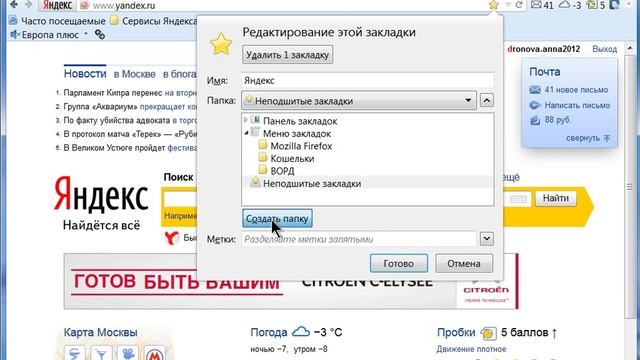
Task: Click the wallet icon beside 88 руб
Action: 535,120
